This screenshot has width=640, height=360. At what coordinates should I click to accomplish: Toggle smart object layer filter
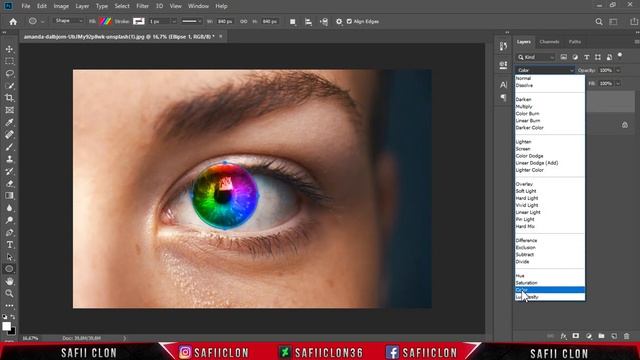tap(609, 57)
